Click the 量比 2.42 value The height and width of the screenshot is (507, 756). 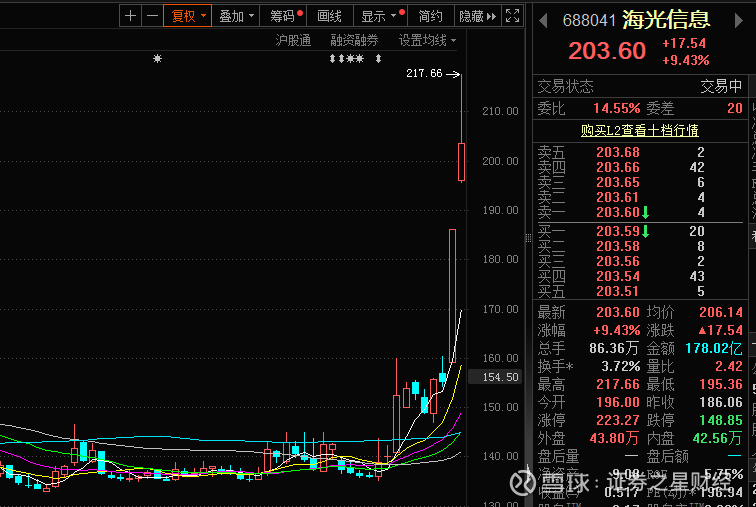click(x=729, y=366)
